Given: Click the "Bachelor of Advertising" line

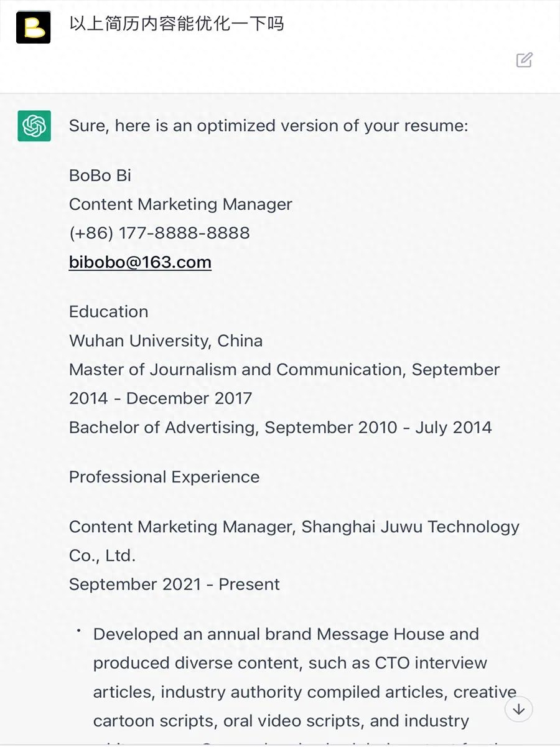Looking at the screenshot, I should (x=280, y=427).
